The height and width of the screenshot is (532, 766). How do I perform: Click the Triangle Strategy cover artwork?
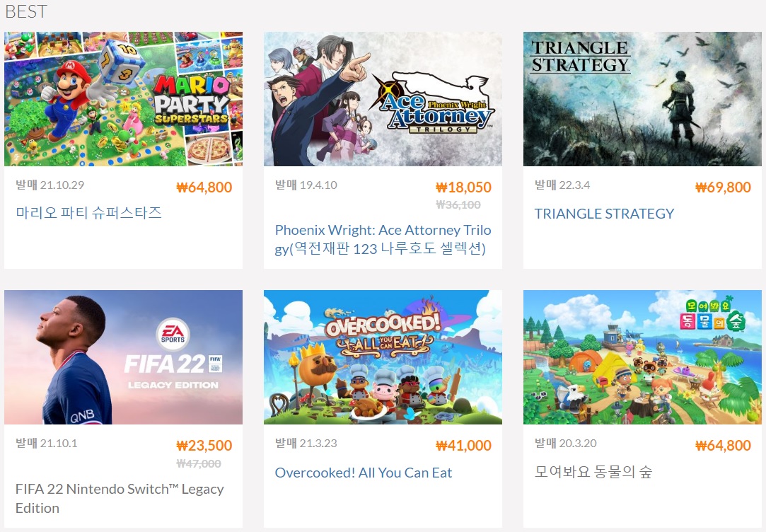coord(642,99)
